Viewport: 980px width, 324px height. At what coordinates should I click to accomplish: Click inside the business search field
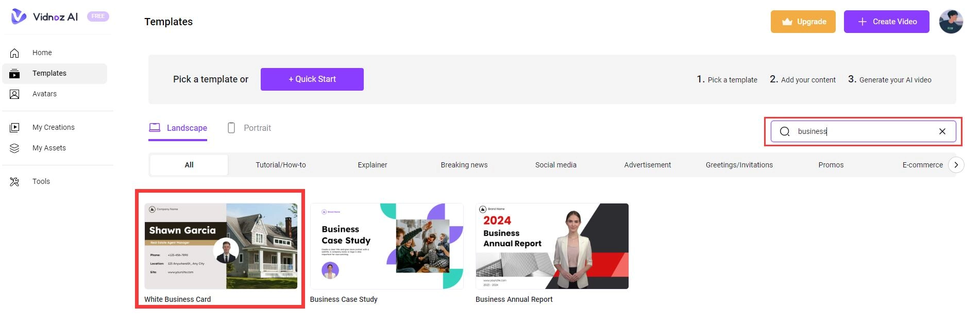(x=866, y=131)
